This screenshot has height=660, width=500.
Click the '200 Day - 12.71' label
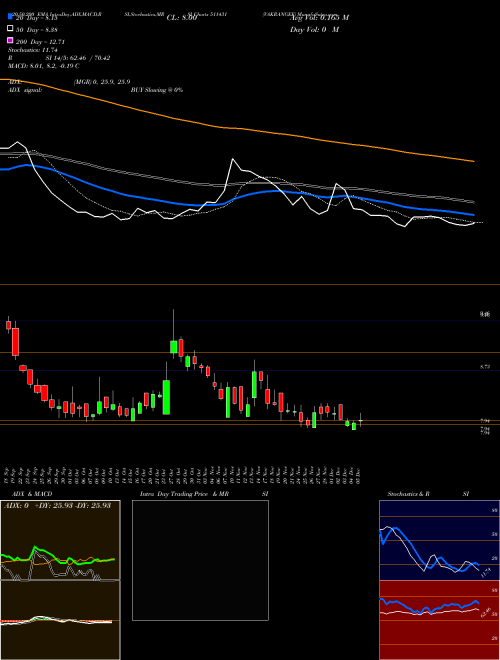(x=40, y=41)
